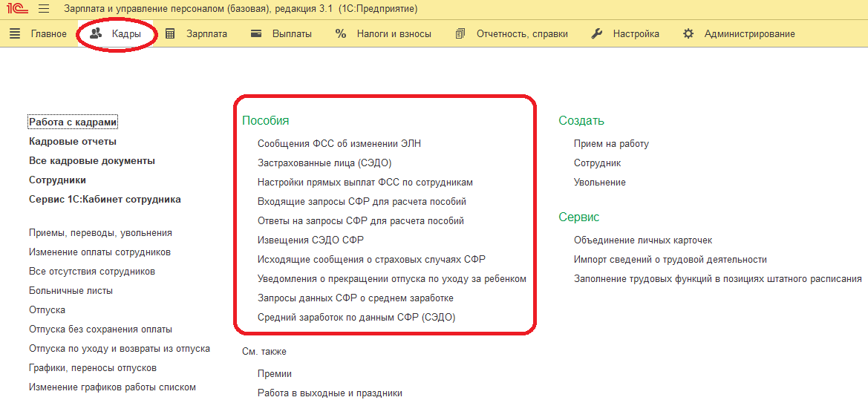Open Работа в выходные и праздники

coord(330,393)
